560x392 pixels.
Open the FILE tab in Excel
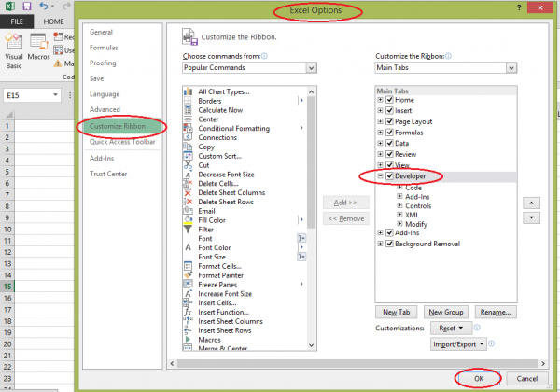[17, 21]
